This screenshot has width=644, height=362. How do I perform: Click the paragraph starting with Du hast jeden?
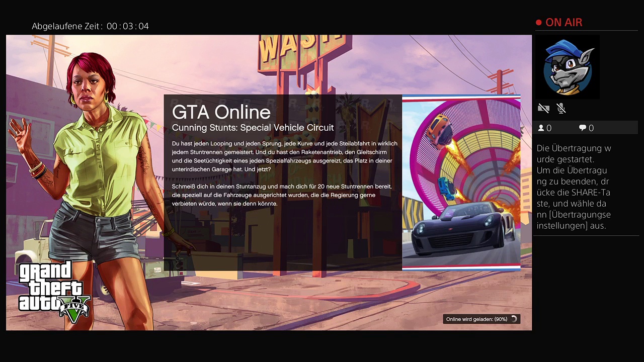click(x=284, y=156)
